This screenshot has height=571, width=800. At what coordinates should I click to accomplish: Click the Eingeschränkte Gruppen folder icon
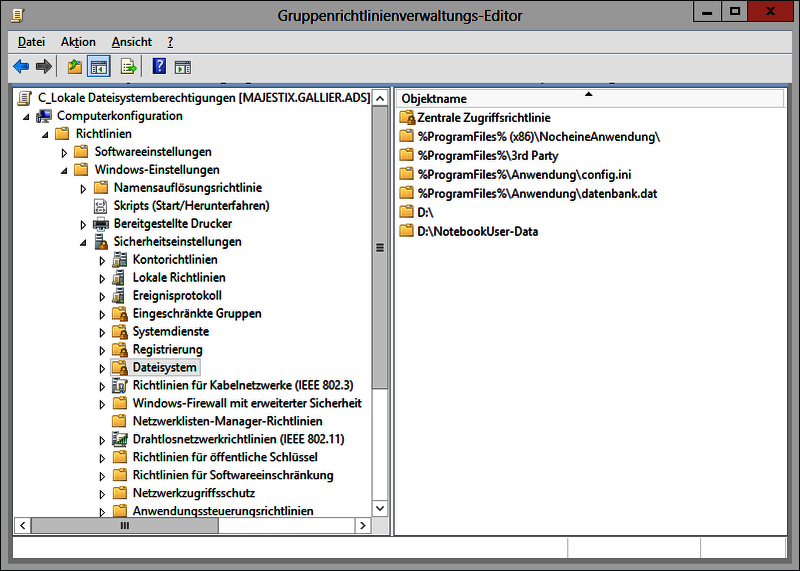coord(120,314)
